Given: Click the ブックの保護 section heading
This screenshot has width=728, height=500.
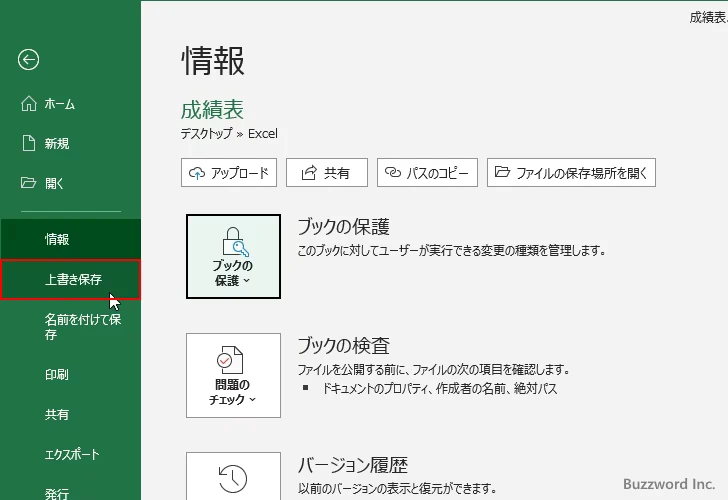Looking at the screenshot, I should 343,227.
